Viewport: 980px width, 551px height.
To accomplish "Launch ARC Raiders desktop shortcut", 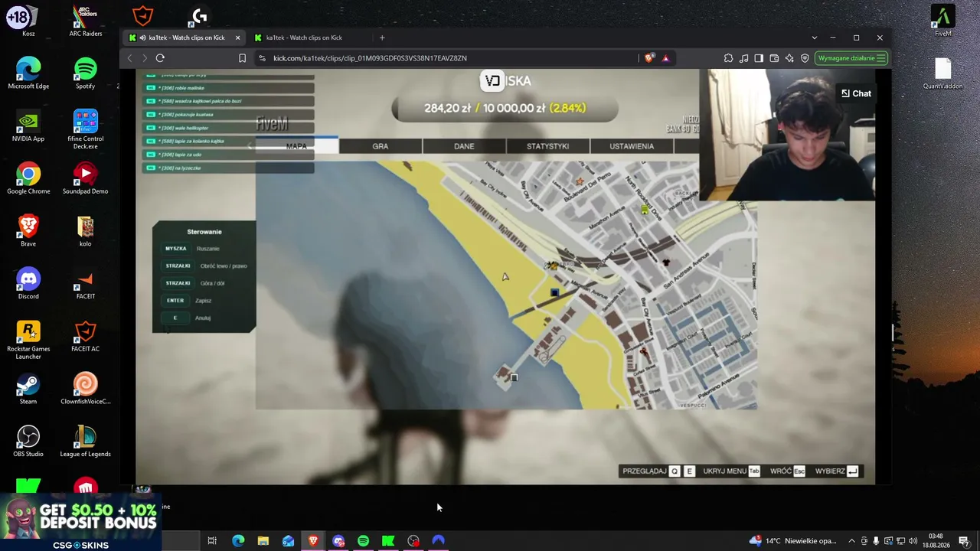I will [x=86, y=21].
